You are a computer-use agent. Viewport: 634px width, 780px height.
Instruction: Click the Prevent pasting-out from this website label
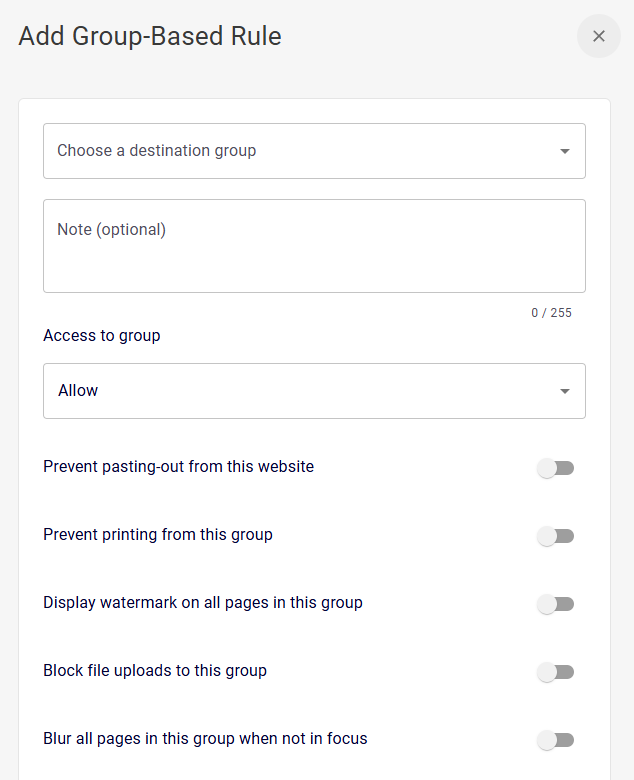[178, 467]
